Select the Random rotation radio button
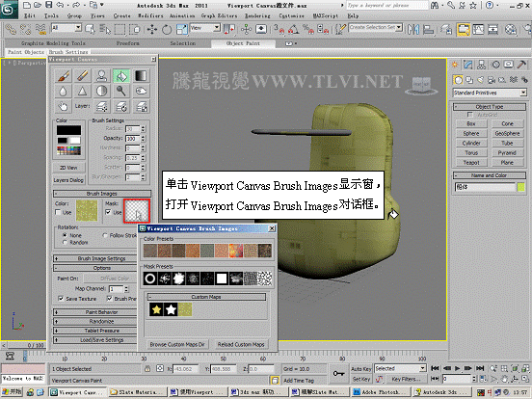 coord(65,242)
